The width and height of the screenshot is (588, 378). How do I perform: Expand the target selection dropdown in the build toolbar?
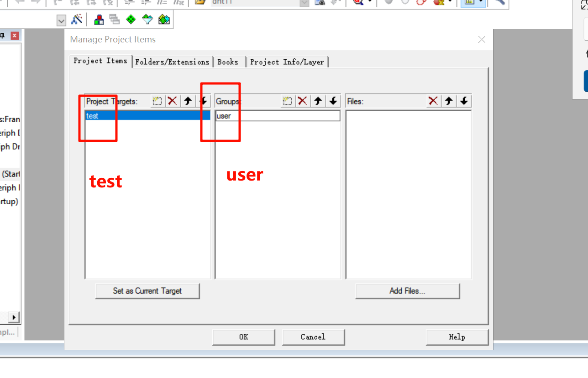tap(61, 20)
